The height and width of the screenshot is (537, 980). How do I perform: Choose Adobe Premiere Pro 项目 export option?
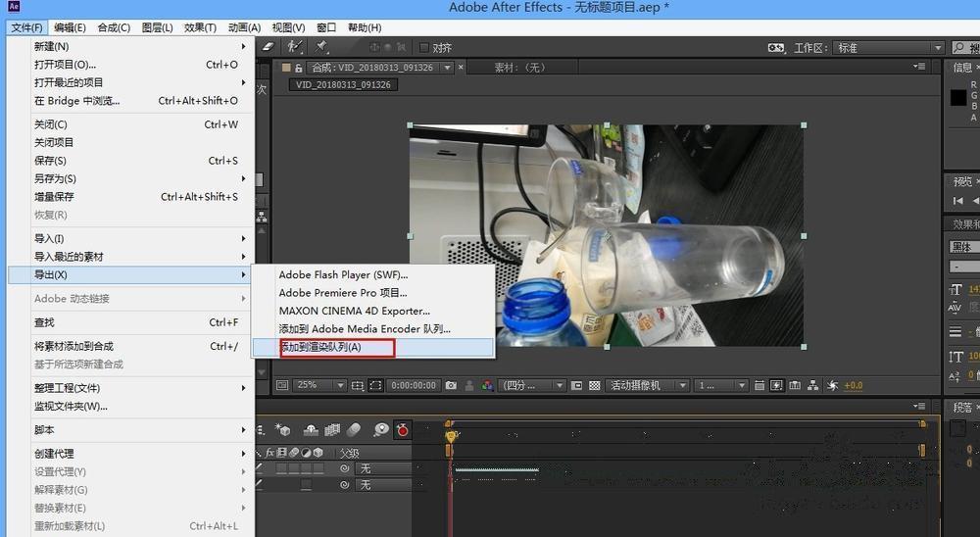pyautogui.click(x=373, y=293)
